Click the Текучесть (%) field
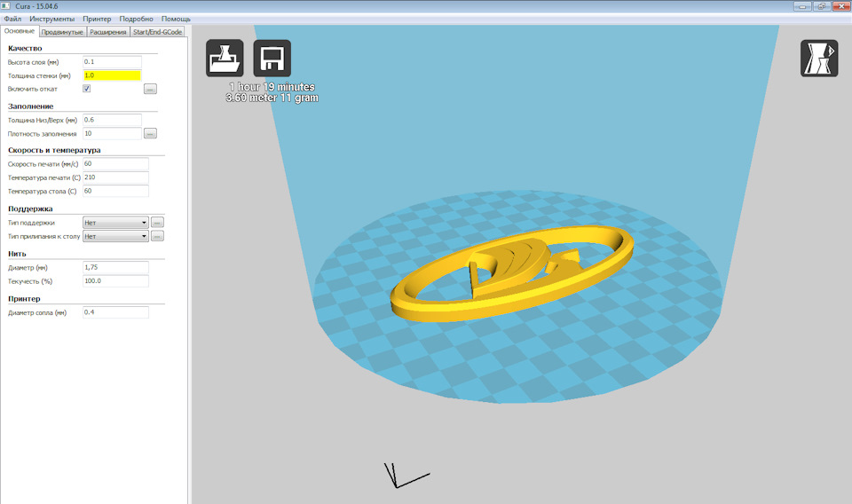 click(115, 281)
